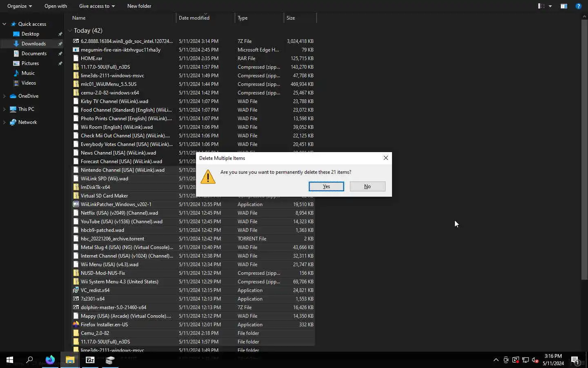Unpin Downloads pin icon
This screenshot has height=368, width=588.
[60, 44]
